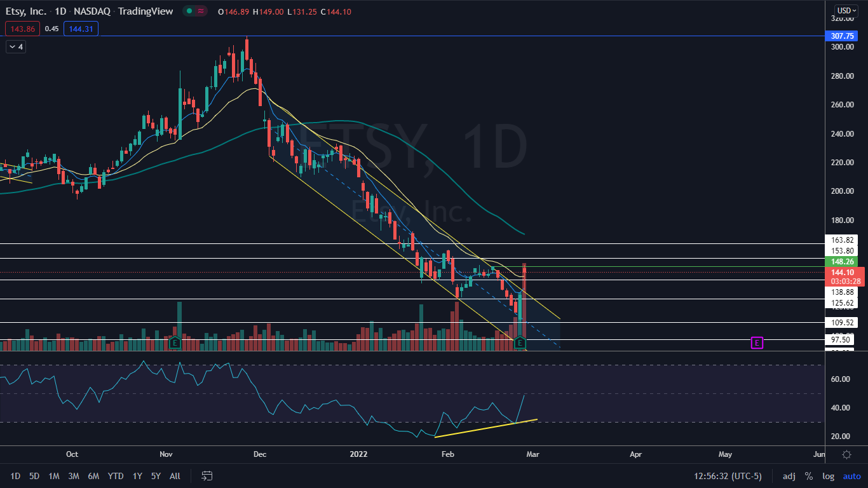Expand the collapsed 4 indicators legend
This screenshot has height=488, width=868.
[x=16, y=46]
